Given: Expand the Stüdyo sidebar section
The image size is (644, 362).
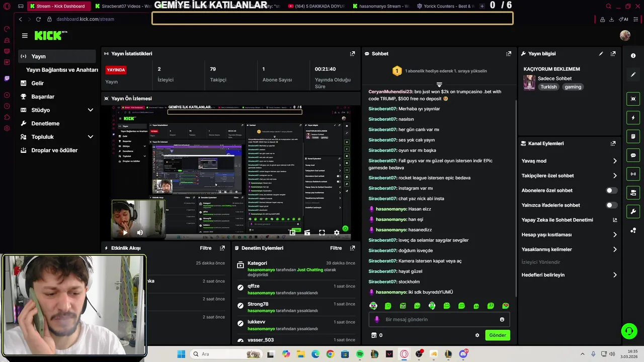Looking at the screenshot, I should point(90,110).
